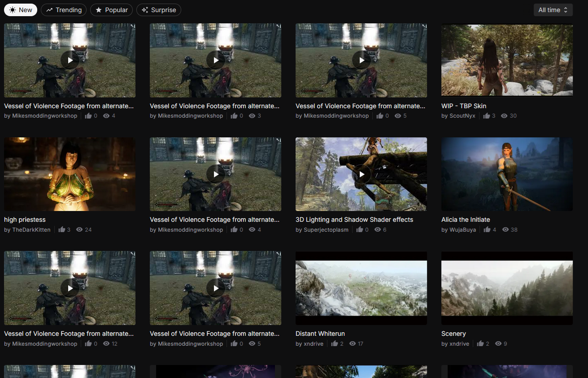This screenshot has height=378, width=588.
Task: Click thumbs-up icon on high priestess
Action: 61,230
